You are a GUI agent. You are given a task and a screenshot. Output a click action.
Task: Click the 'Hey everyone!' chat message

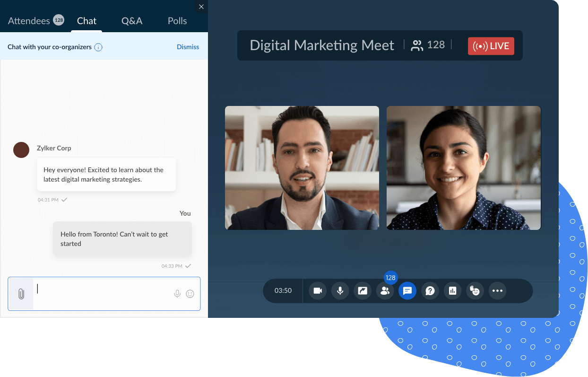106,175
